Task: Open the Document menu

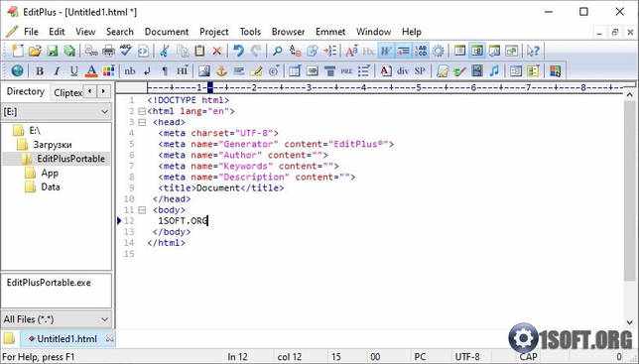Action: (167, 32)
